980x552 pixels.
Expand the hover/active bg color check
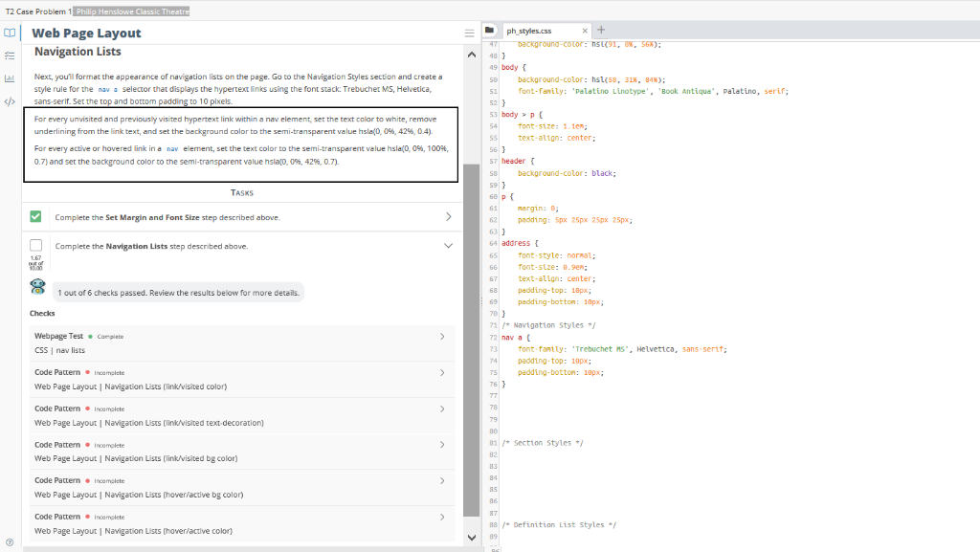click(x=442, y=481)
